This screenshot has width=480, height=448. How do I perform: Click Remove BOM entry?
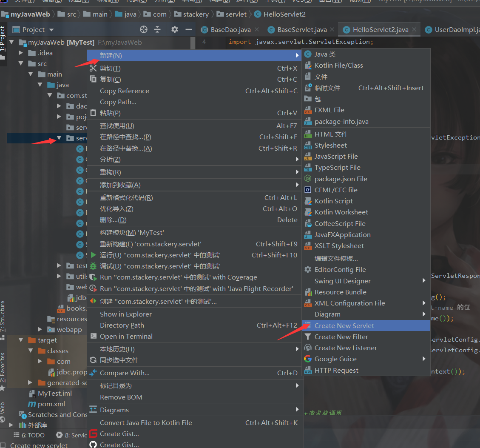coord(195,397)
